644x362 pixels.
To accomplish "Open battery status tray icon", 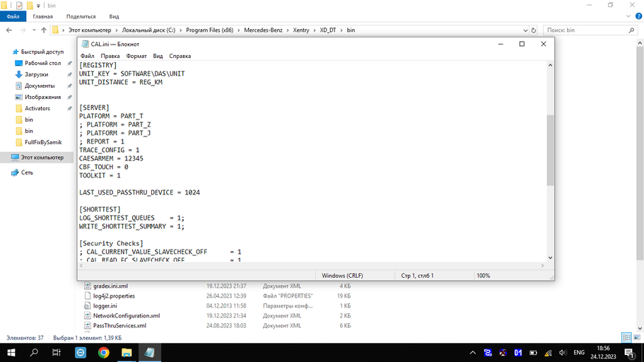I will coord(533,353).
